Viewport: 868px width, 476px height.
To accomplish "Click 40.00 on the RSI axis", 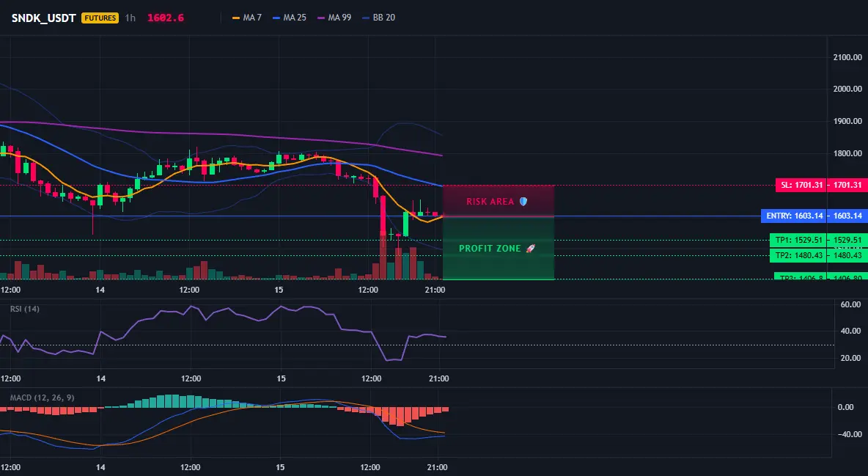I will 850,331.
